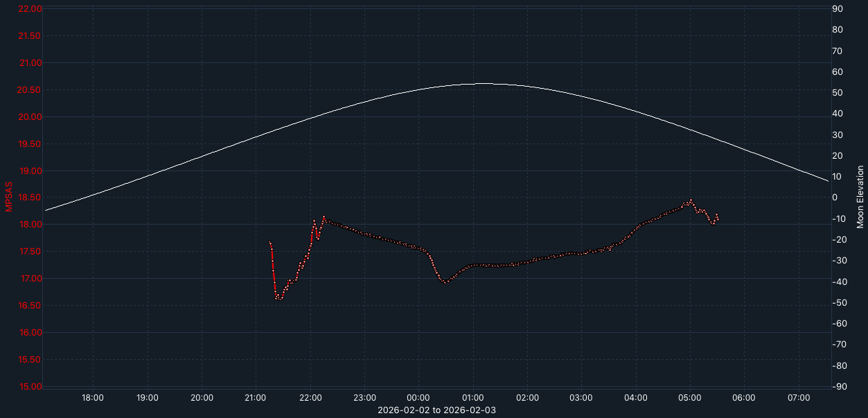Click the peak of the white moon elevation curve
The image size is (868, 418).
485,83
